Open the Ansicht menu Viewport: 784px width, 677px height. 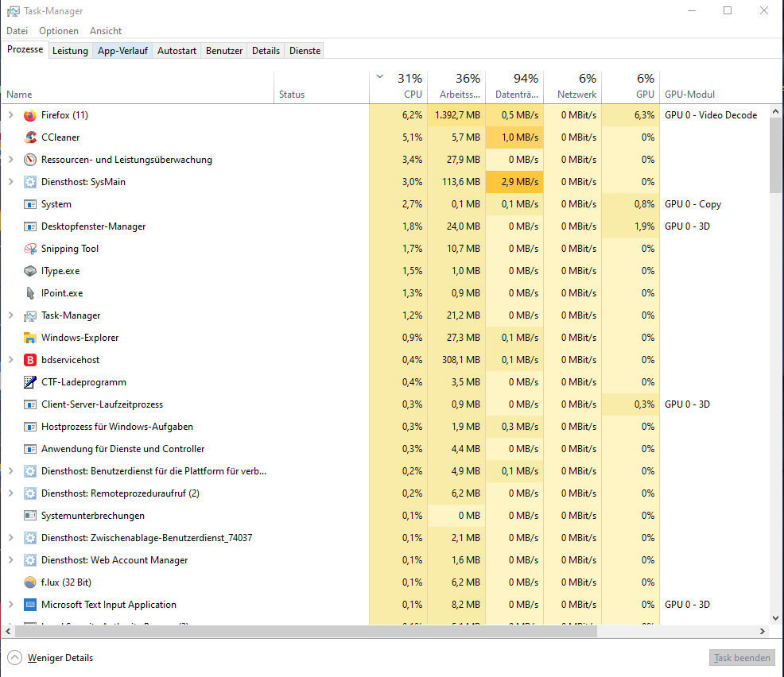[106, 31]
